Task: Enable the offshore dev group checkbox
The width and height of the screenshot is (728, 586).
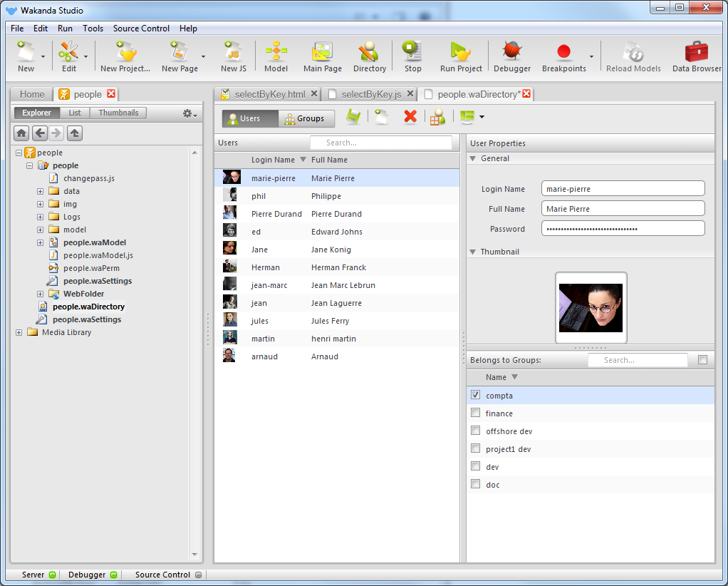Action: 476,431
